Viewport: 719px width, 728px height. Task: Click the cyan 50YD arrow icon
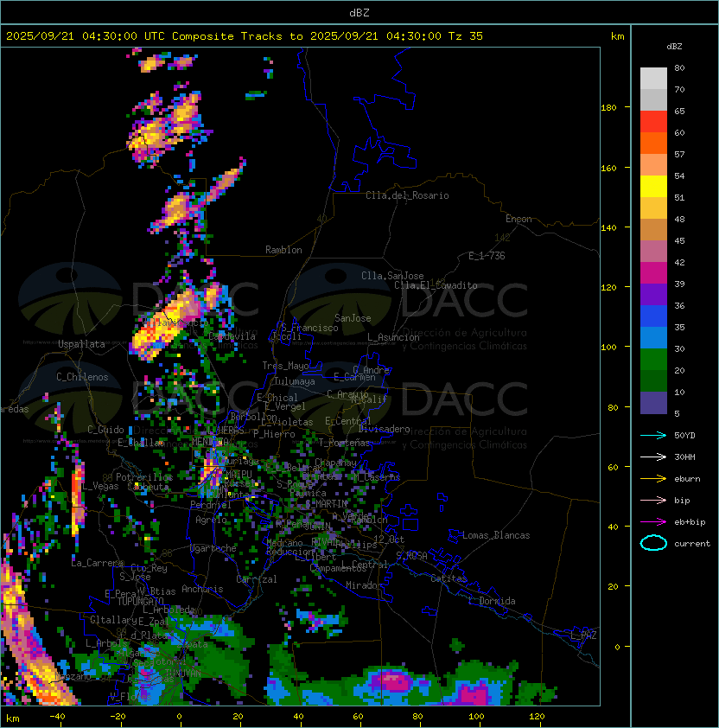point(653,435)
